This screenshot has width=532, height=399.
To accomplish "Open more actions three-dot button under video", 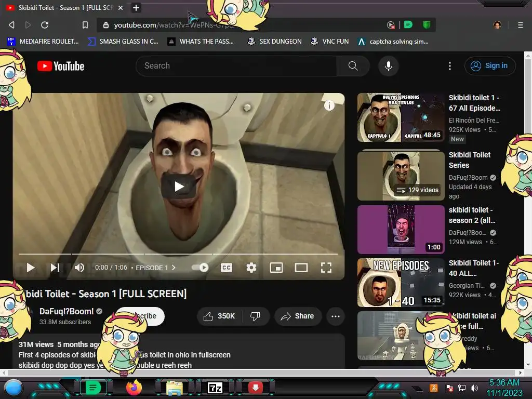I will click(336, 316).
